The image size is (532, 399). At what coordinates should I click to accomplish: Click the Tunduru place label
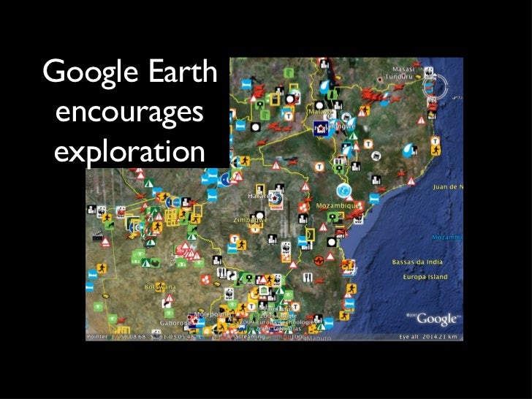click(400, 77)
